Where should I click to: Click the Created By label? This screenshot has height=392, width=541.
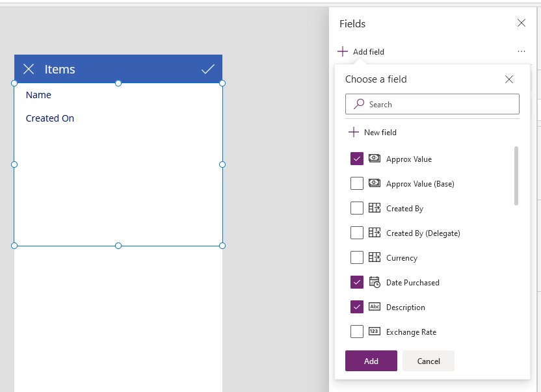(x=404, y=209)
